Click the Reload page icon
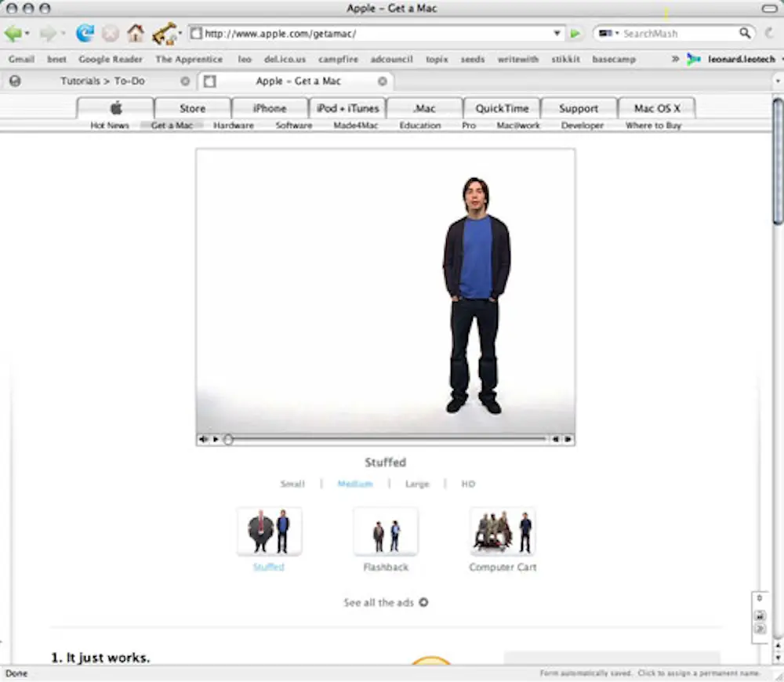This screenshot has width=784, height=682. [84, 34]
